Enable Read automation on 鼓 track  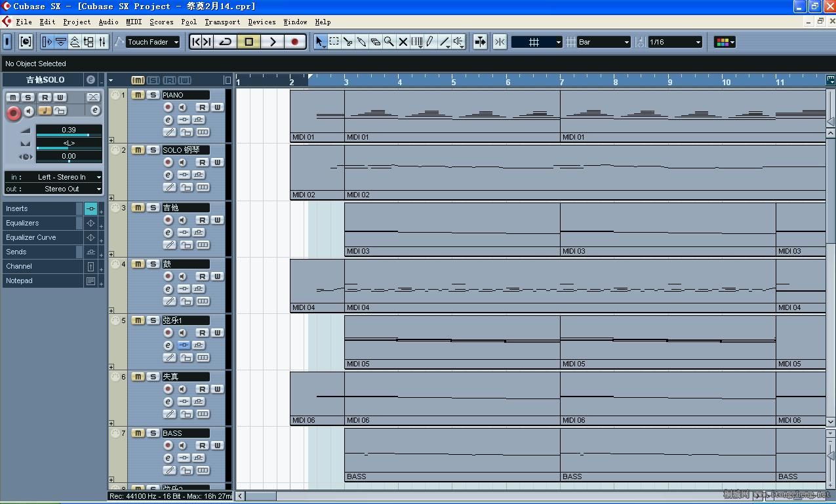tap(202, 277)
